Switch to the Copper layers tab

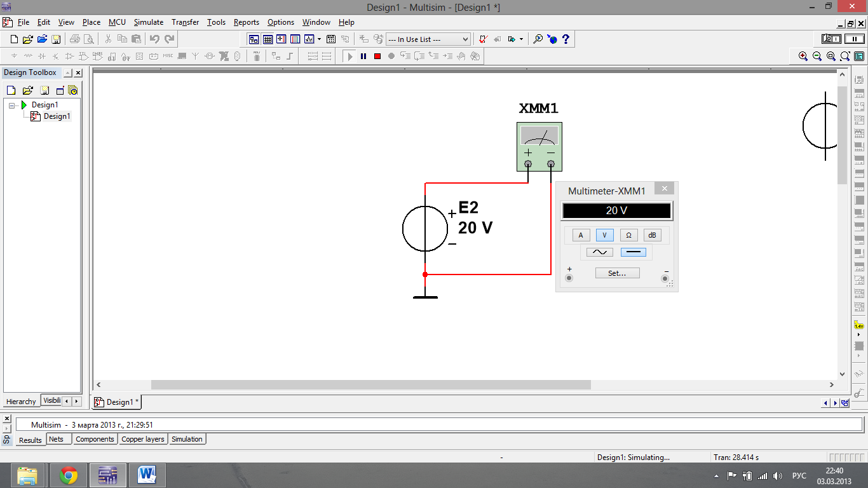pyautogui.click(x=143, y=439)
